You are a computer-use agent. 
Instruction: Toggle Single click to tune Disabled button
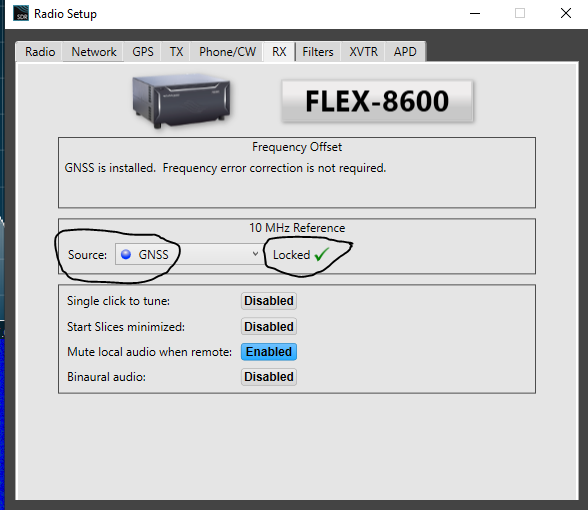269,301
